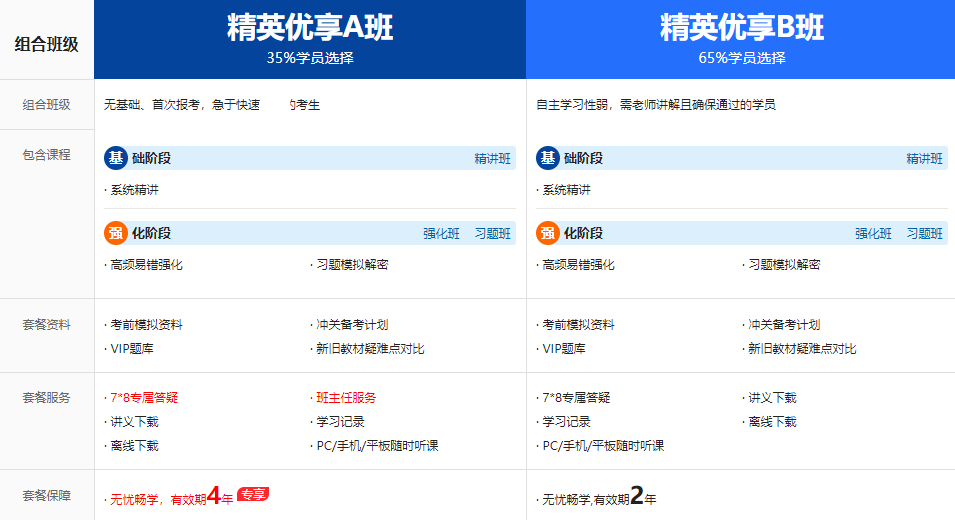Click 高频易错强化 under A班
The width and height of the screenshot is (955, 520).
pyautogui.click(x=146, y=265)
